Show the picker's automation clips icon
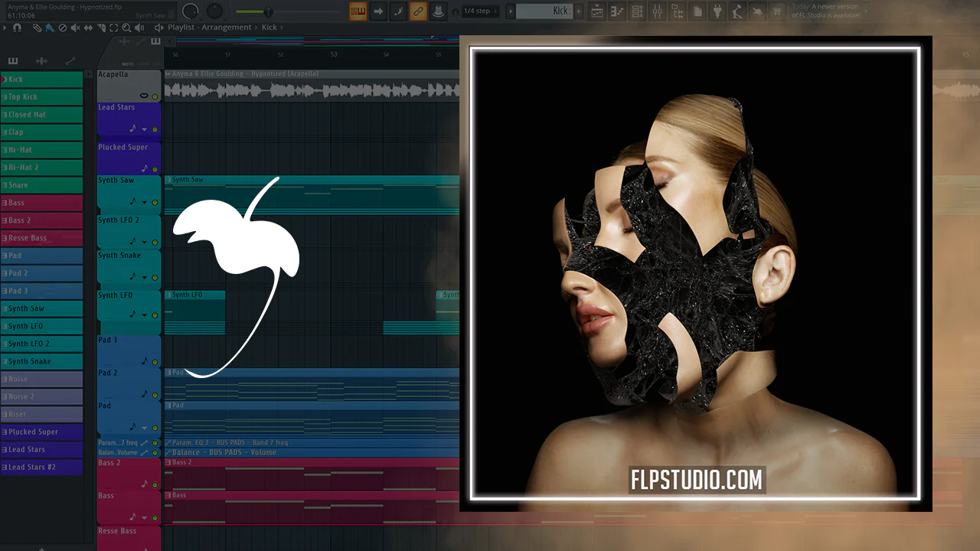The width and height of the screenshot is (980, 551). tap(70, 61)
